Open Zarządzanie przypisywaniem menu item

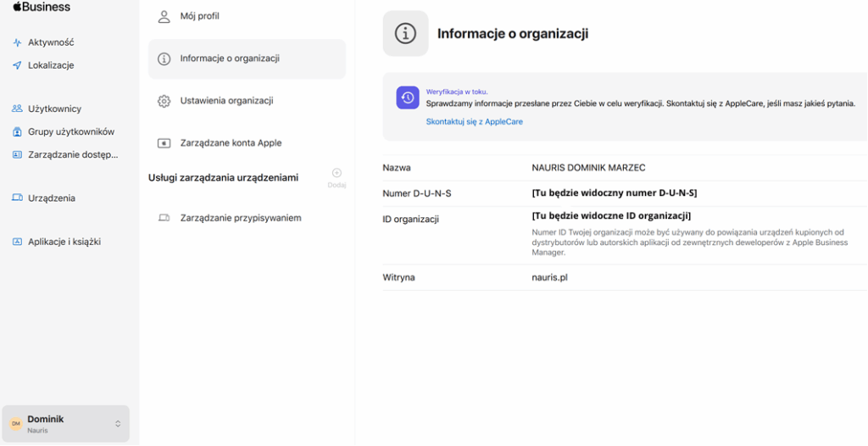pyautogui.click(x=240, y=218)
